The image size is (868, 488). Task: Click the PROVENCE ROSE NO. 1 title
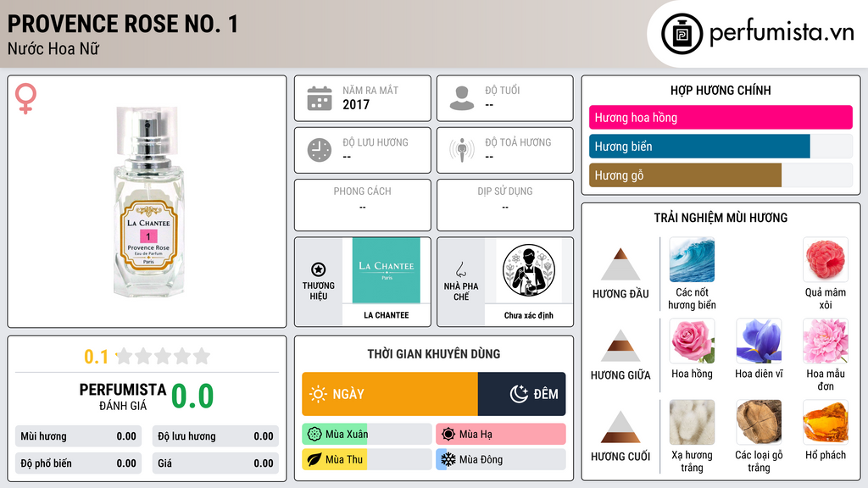pos(123,24)
